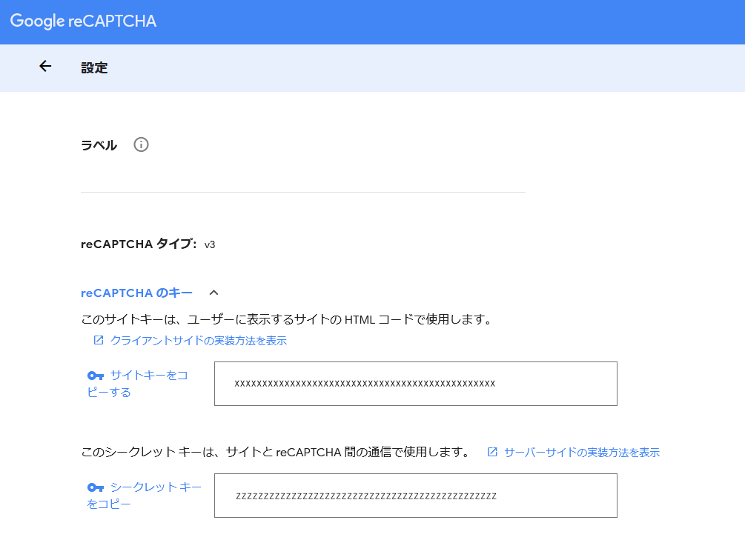Click the external-link icon beside サーバーサイド

coord(492,453)
